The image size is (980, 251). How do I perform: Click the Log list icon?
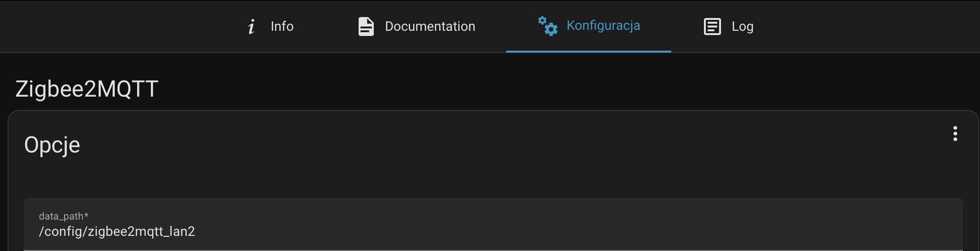click(x=712, y=27)
